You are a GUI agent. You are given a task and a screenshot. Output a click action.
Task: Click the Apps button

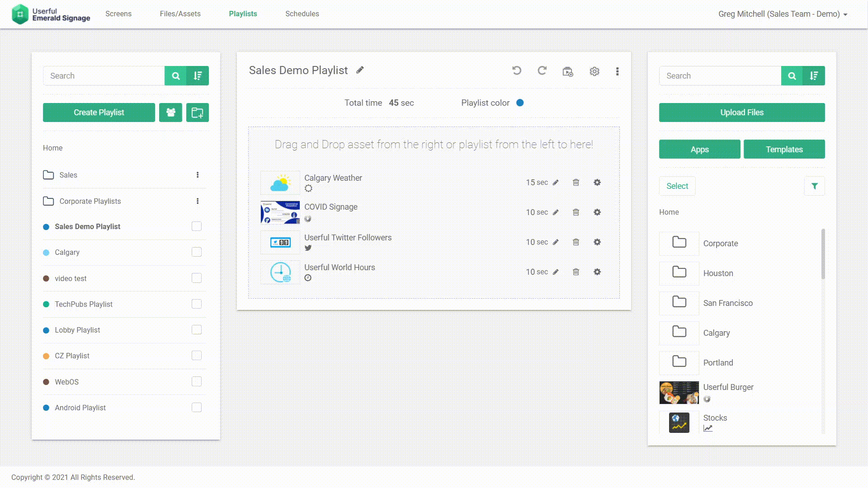[700, 149]
